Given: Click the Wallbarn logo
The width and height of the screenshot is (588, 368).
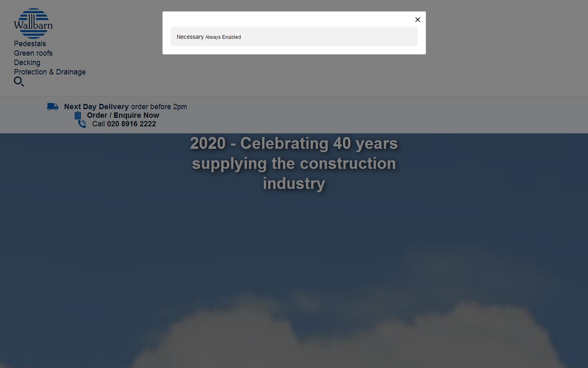Looking at the screenshot, I should [33, 23].
